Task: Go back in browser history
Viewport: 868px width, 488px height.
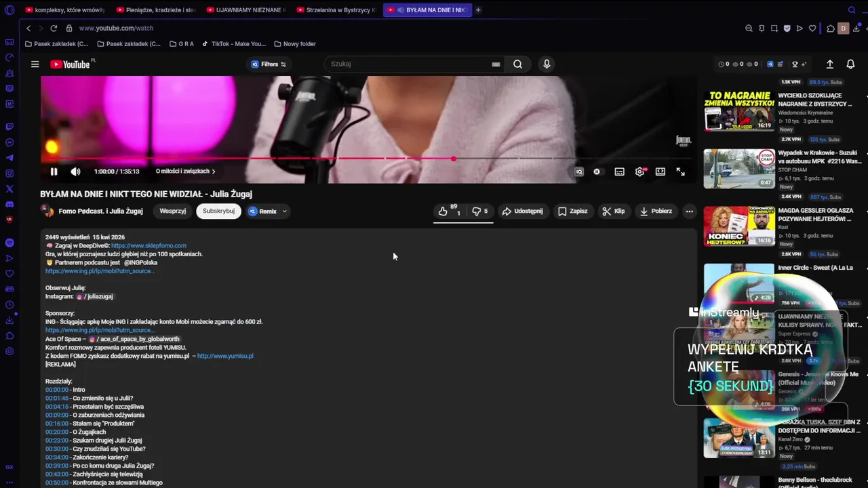Action: click(28, 28)
